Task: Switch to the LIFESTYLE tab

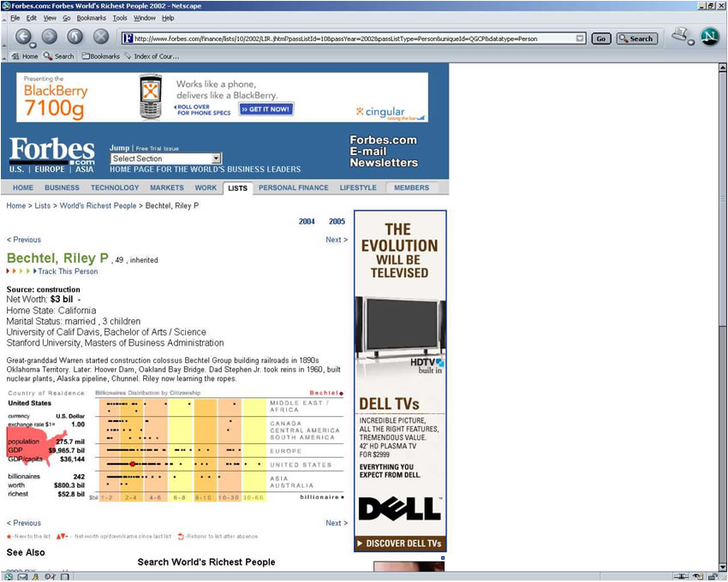Action: [358, 188]
